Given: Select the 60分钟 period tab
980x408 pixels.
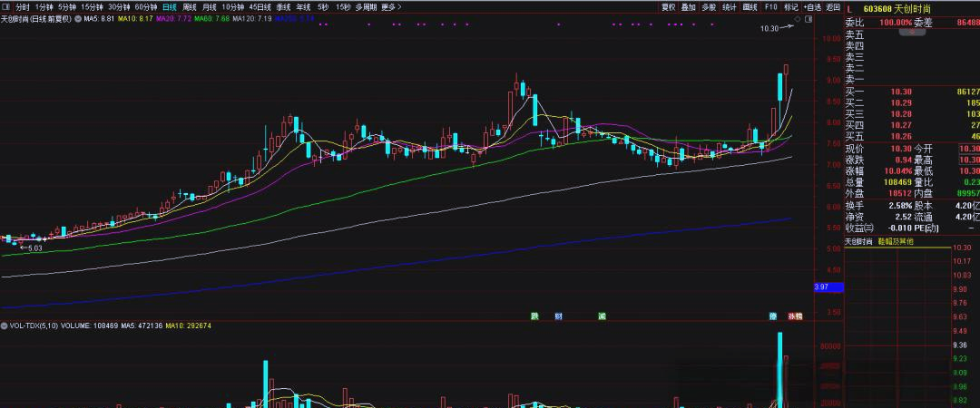Looking at the screenshot, I should click(x=145, y=7).
